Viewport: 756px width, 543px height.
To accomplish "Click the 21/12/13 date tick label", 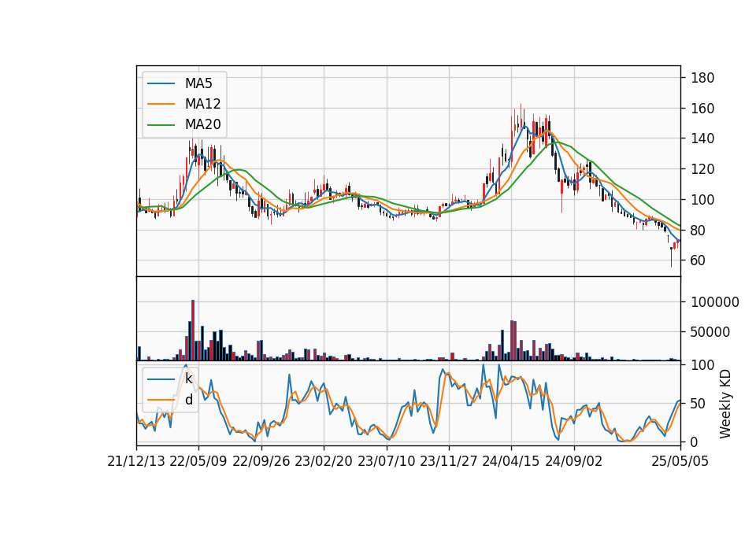I will 136,461.
